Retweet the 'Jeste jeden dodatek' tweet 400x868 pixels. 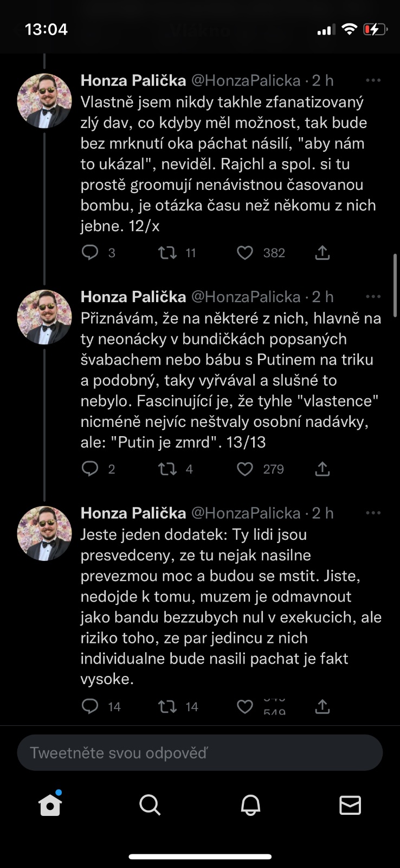(167, 706)
